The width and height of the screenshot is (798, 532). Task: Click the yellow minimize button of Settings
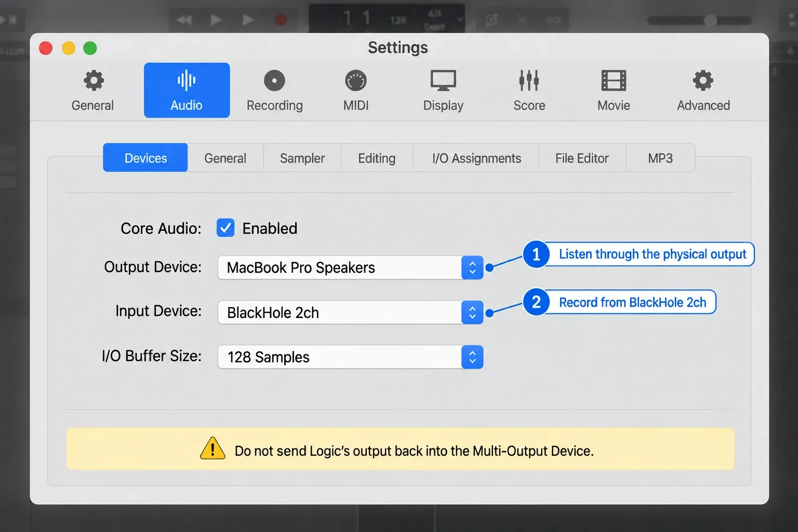point(68,48)
